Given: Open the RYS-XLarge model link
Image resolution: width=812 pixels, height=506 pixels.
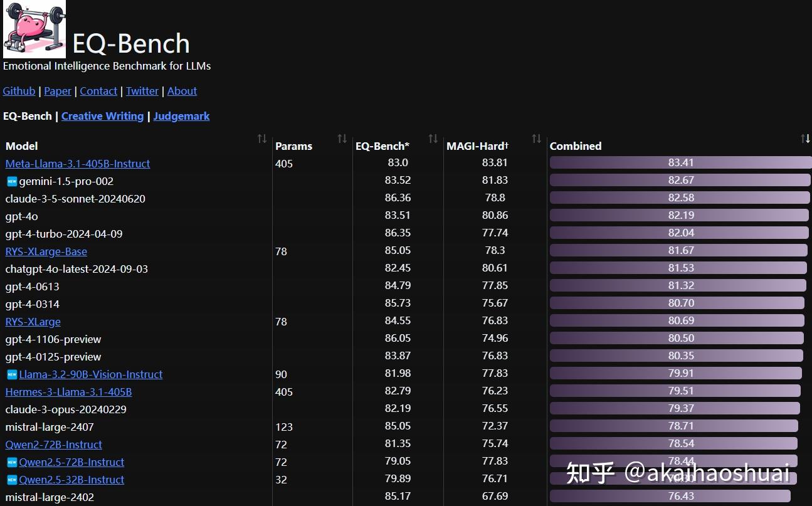Looking at the screenshot, I should coord(33,322).
